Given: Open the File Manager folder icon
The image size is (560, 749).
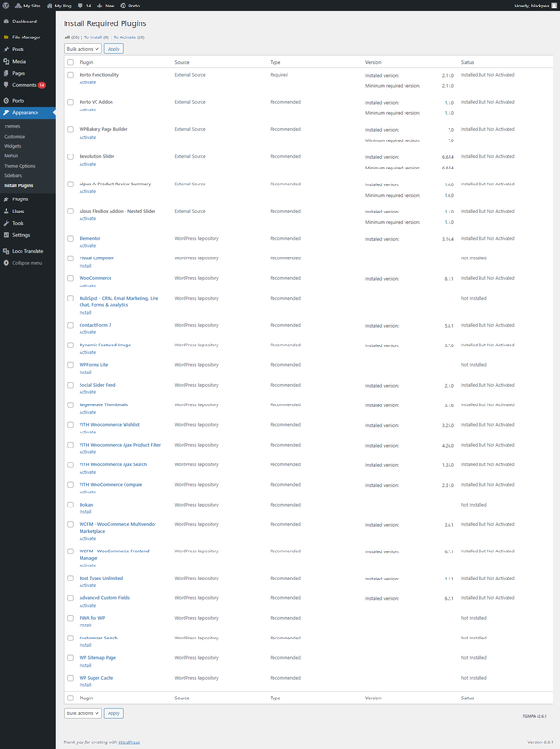Looking at the screenshot, I should 7,37.
